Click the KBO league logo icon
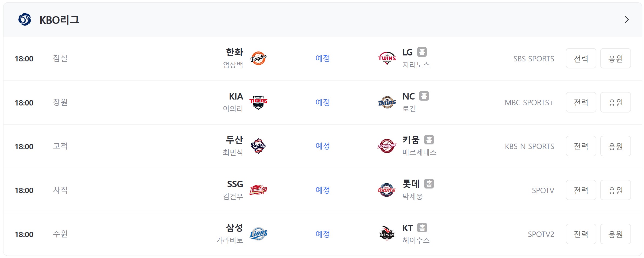644x258 pixels. coord(25,19)
